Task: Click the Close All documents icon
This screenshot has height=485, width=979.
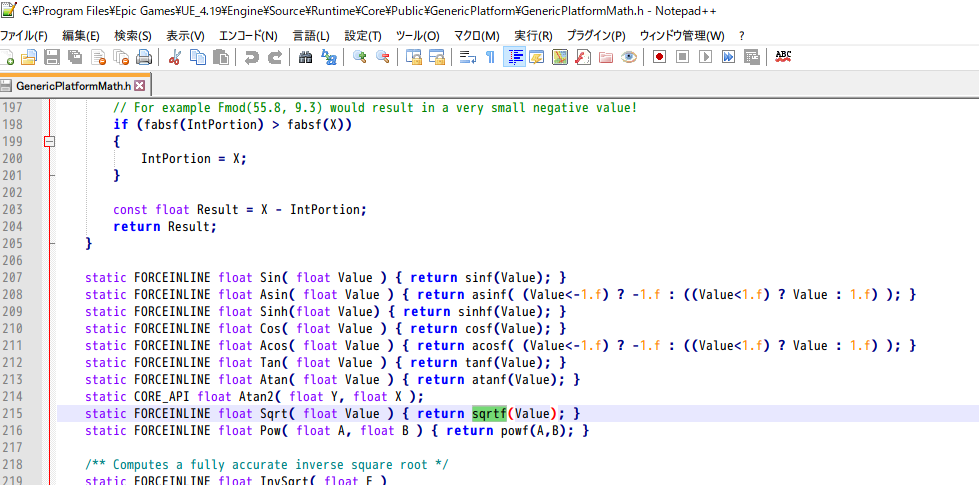Action: click(x=121, y=57)
